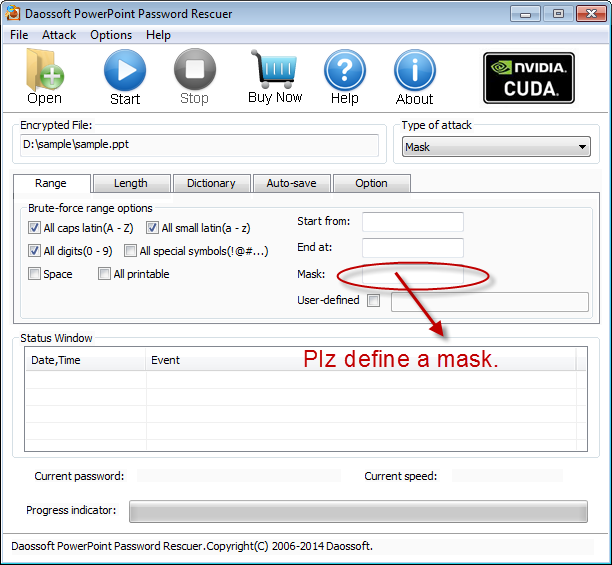This screenshot has width=612, height=565.
Task: Close the Password Rescuer window
Action: pyautogui.click(x=591, y=14)
